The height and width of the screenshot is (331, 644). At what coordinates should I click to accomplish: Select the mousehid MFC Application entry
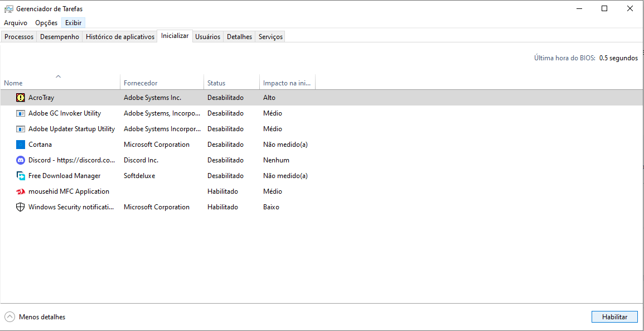pyautogui.click(x=69, y=191)
